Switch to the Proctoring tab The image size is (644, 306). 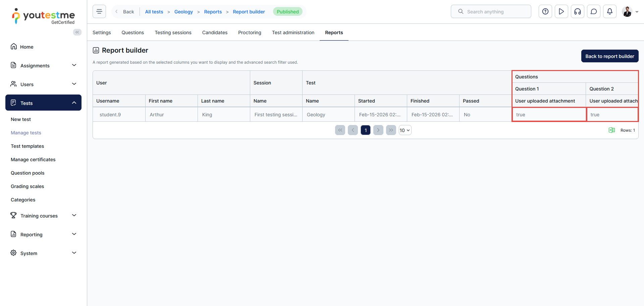tap(250, 33)
